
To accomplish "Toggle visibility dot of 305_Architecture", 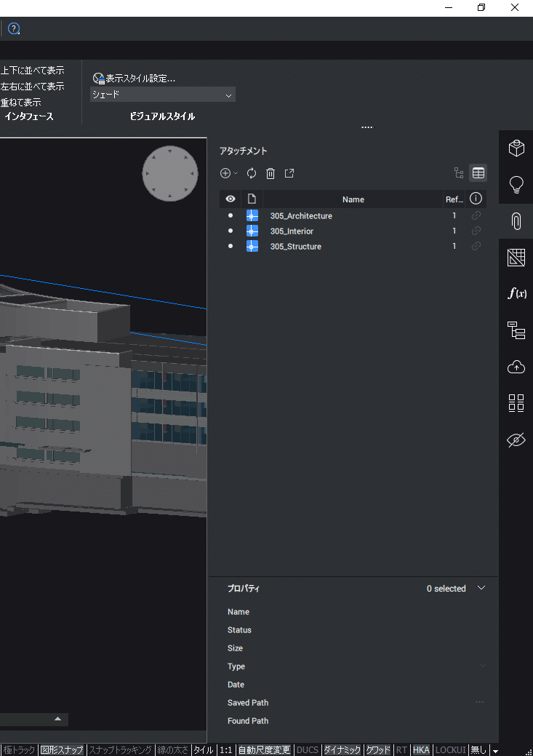I will coord(231,215).
